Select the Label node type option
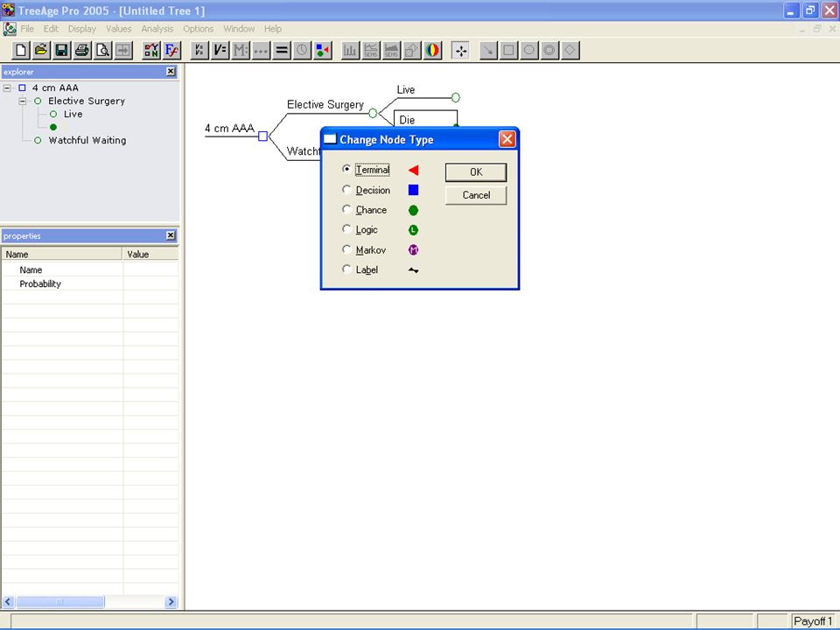 (x=346, y=269)
